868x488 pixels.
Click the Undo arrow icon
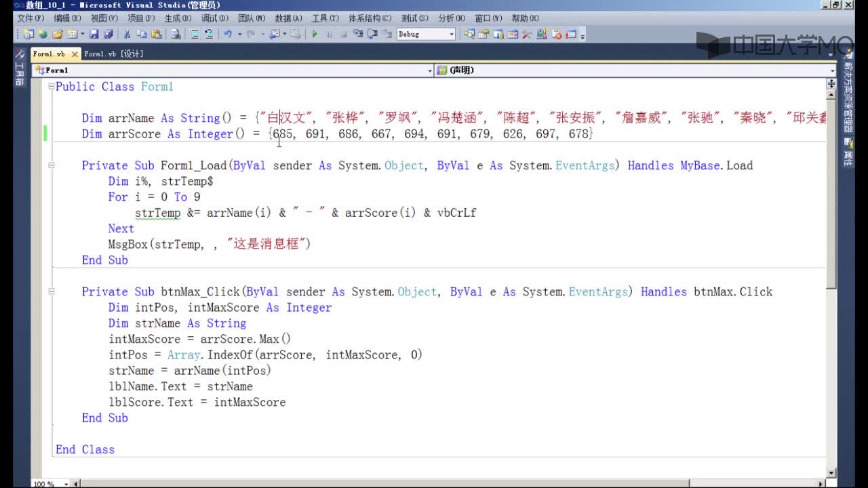click(228, 34)
